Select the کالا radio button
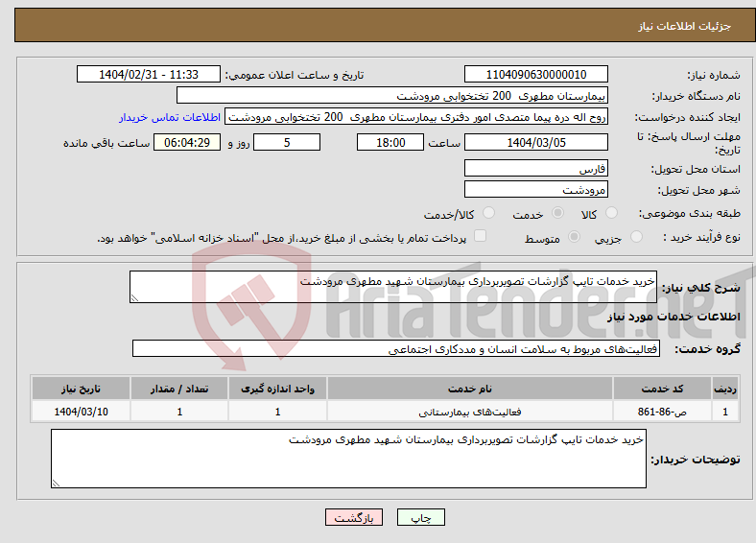Image resolution: width=756 pixels, height=543 pixels. pyautogui.click(x=611, y=213)
